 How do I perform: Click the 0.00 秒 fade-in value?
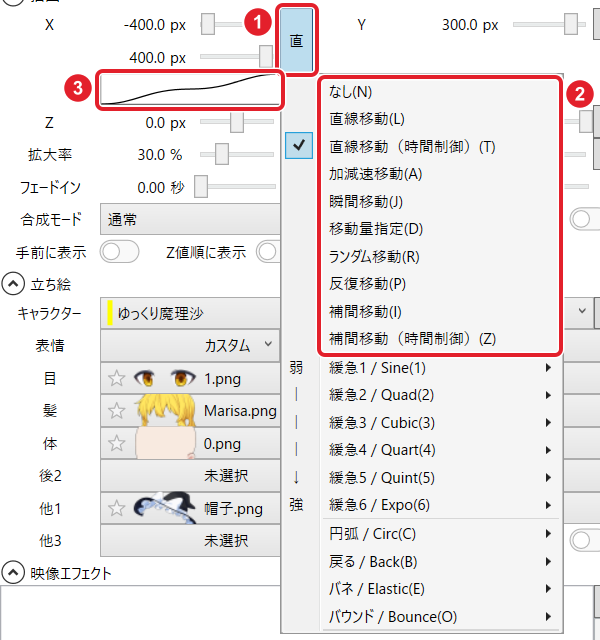click(x=161, y=187)
